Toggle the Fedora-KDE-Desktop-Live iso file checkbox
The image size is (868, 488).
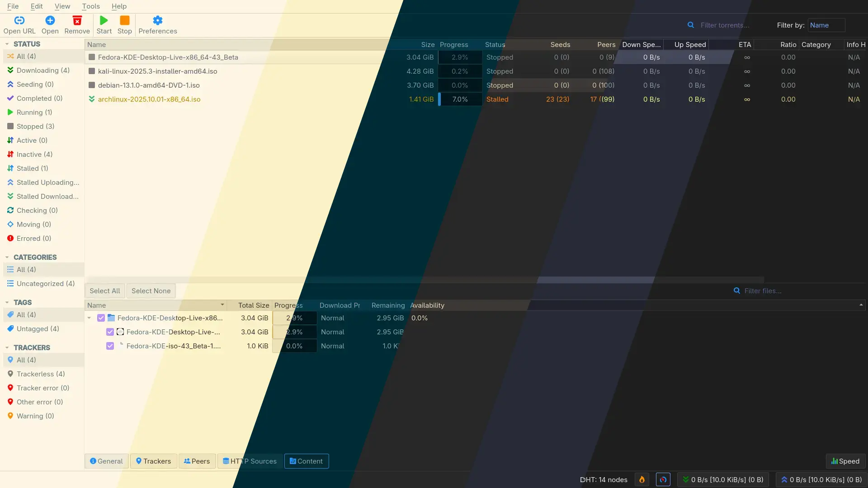click(x=110, y=332)
